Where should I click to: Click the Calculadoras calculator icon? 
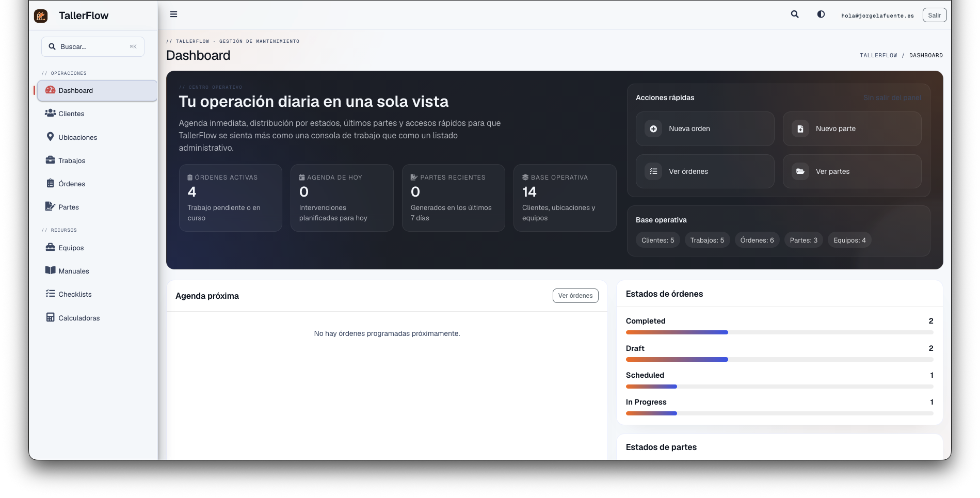50,317
